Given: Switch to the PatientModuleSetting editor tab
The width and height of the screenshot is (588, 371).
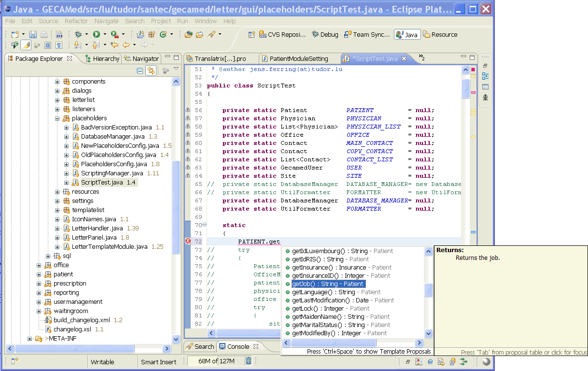Looking at the screenshot, I should [298, 58].
